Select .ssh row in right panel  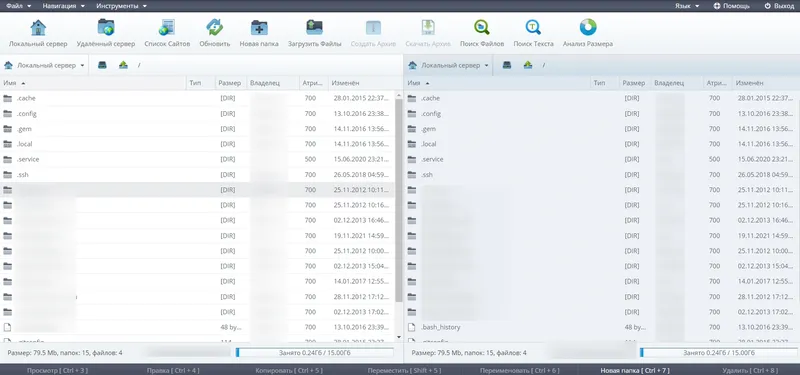tap(602, 174)
